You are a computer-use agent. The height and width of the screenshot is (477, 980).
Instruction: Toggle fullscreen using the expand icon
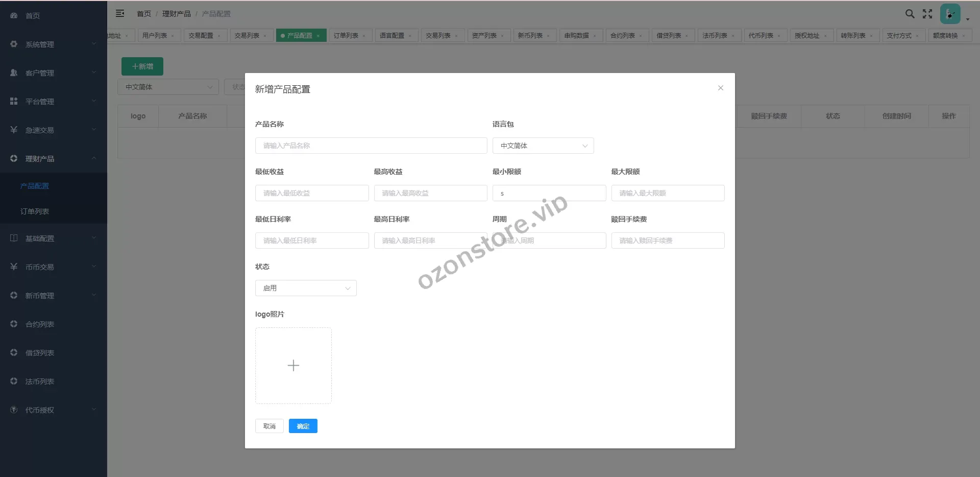tap(927, 14)
